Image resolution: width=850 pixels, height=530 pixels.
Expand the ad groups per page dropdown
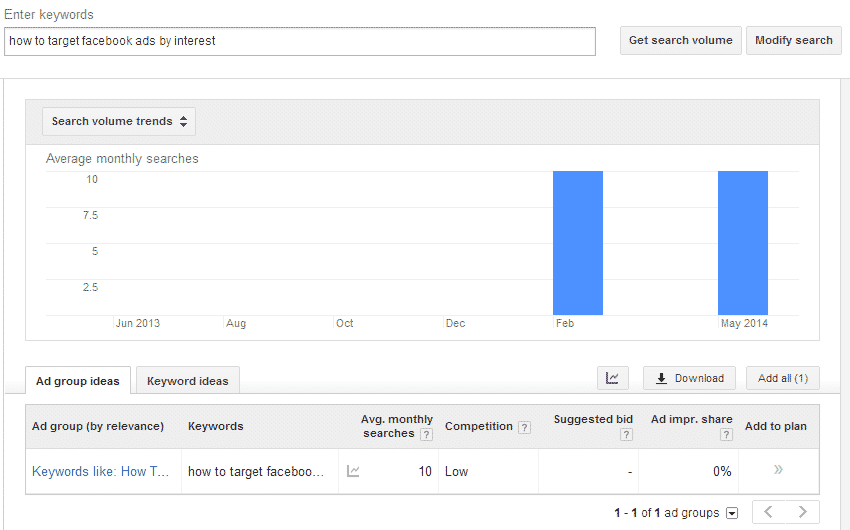point(732,513)
